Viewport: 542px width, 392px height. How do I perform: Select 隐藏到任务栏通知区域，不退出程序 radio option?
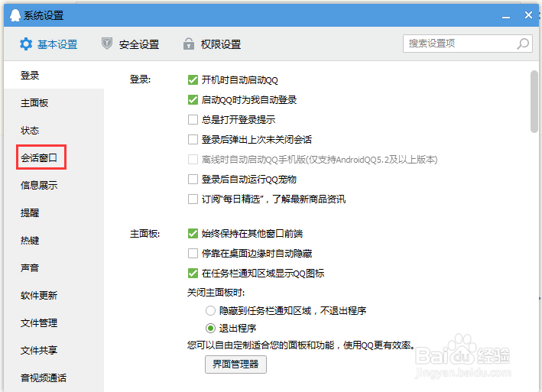[x=210, y=310]
